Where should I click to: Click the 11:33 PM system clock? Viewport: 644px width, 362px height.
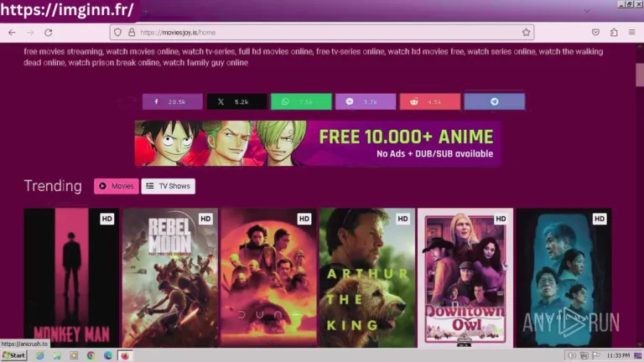coord(618,355)
